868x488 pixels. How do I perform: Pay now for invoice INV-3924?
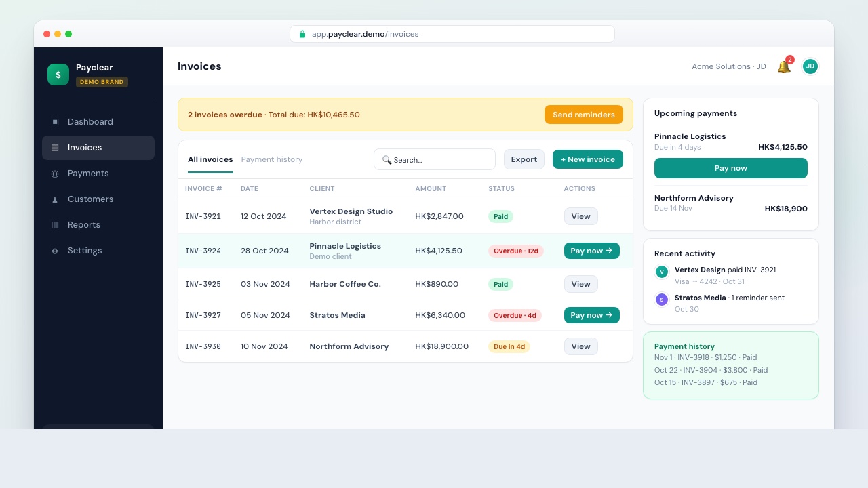[x=592, y=251]
